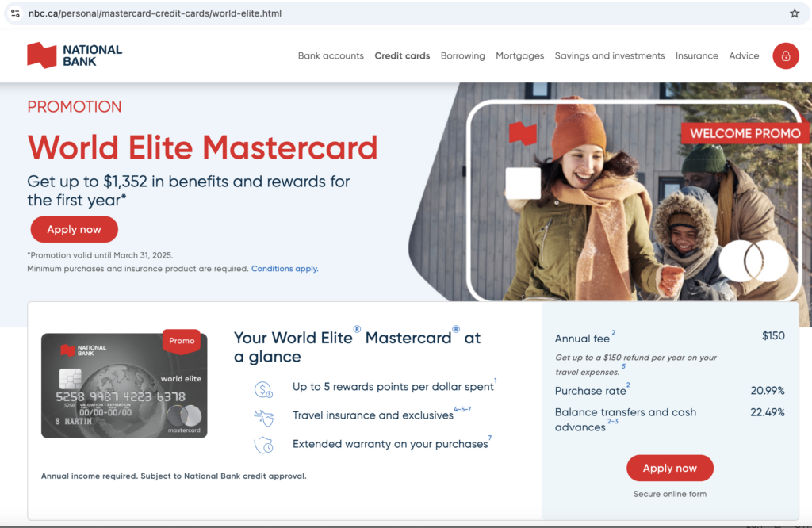
Task: Open the site settings icon in the address bar
Action: pos(15,13)
